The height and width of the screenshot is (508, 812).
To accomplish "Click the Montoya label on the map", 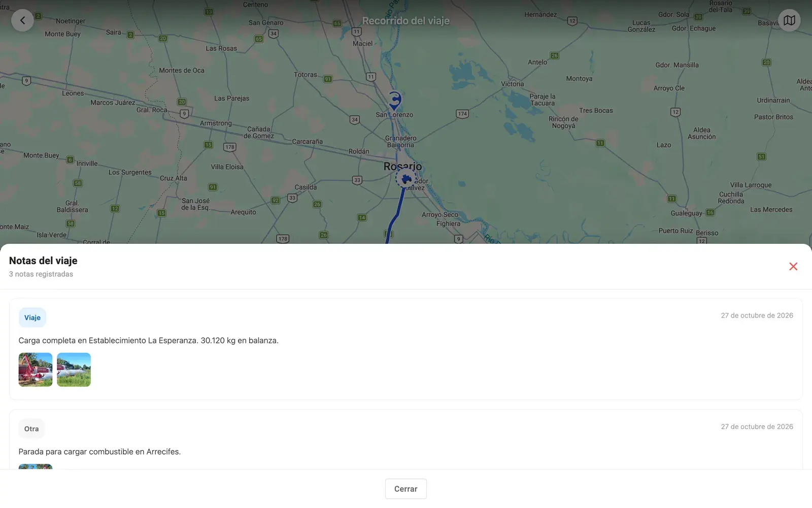I will 579,79.
